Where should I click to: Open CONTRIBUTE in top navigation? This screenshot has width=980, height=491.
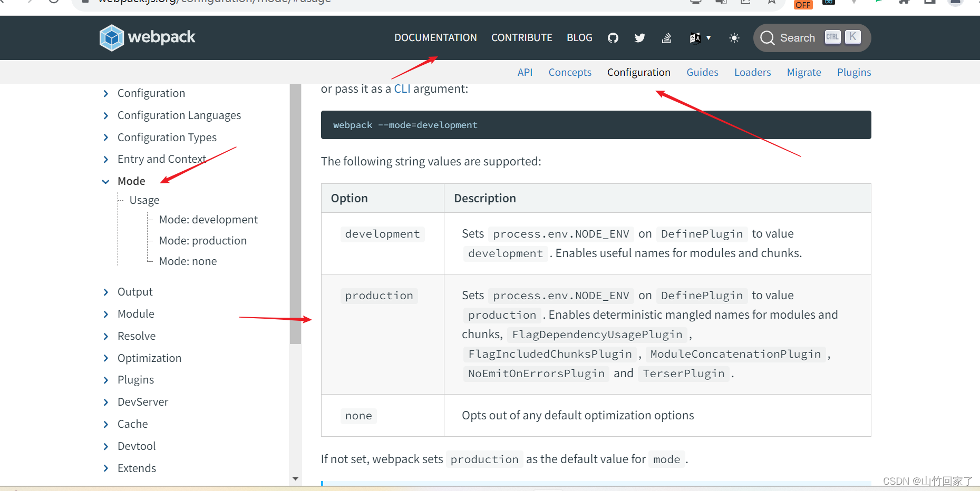coord(522,38)
